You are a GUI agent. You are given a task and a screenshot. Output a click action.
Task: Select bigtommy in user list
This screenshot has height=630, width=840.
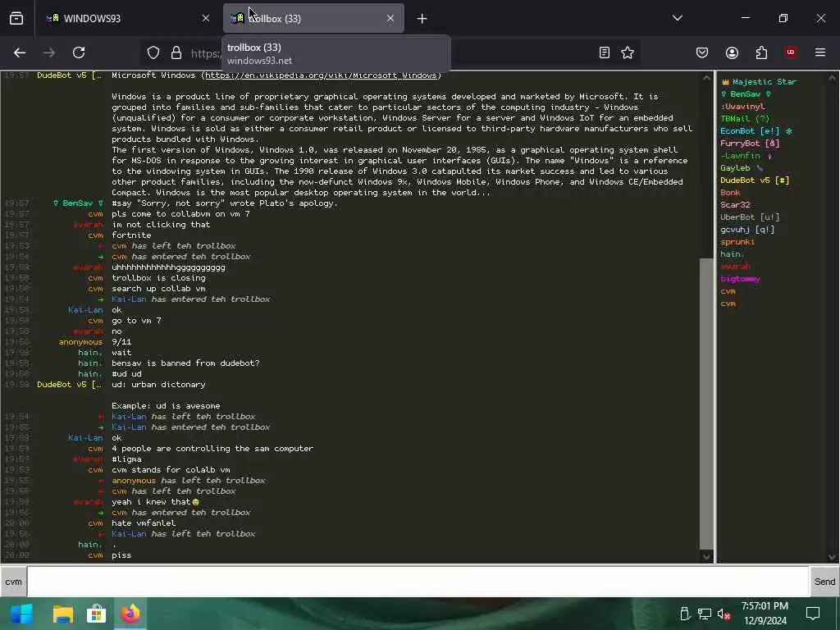[741, 279]
